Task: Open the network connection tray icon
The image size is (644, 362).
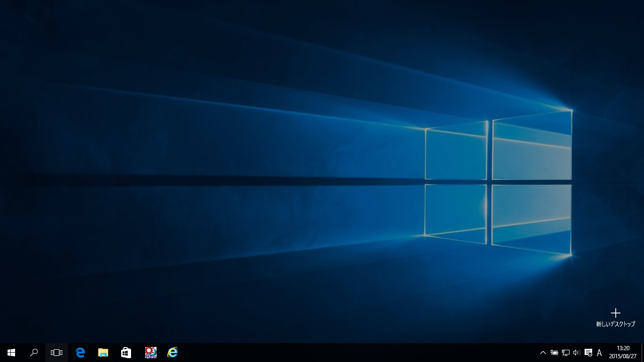Action: (566, 353)
